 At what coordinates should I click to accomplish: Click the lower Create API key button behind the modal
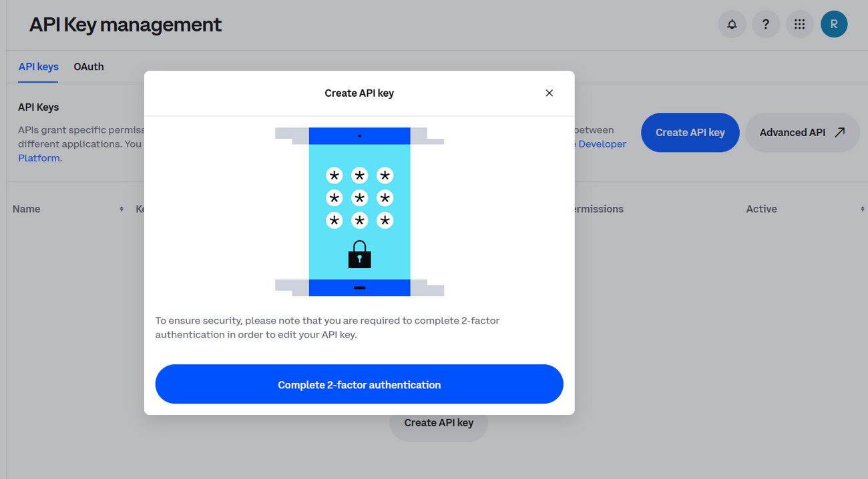(438, 422)
